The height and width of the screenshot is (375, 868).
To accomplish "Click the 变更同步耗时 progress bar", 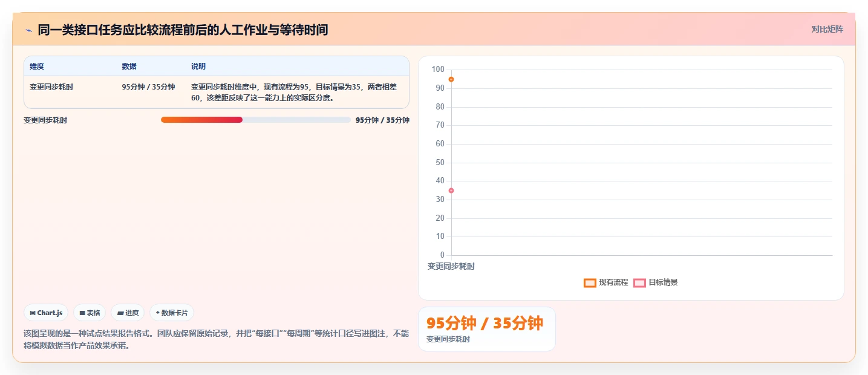I will click(255, 120).
